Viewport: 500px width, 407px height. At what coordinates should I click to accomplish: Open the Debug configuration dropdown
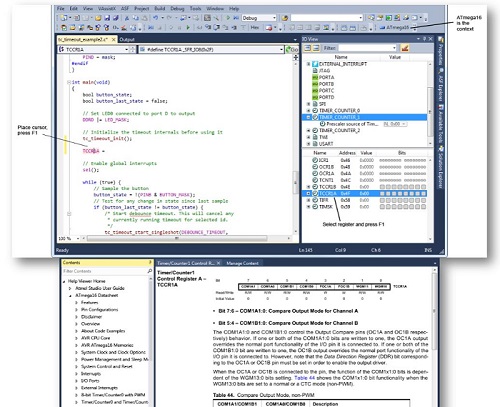tap(274, 18)
